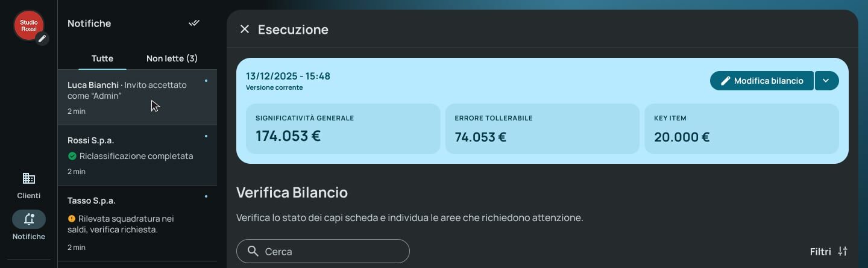Click the orange warning icon on Tasso S.p.a.

72,219
